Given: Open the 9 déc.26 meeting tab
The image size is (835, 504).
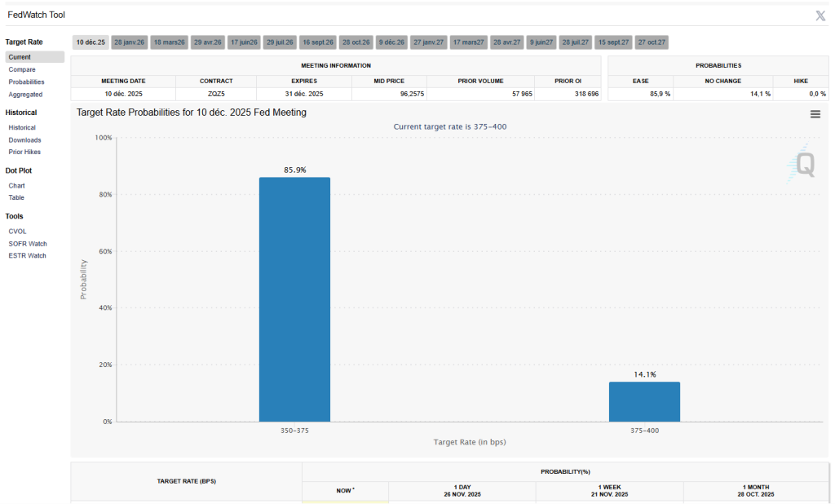Looking at the screenshot, I should 391,42.
